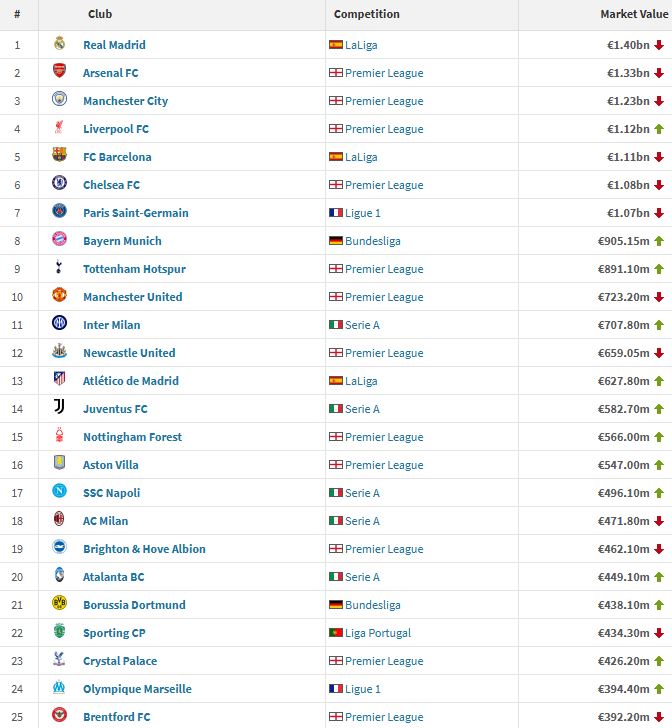Viewport: 672px width, 728px height.
Task: Open the Ligue 1 link for Paris Saint-Germain
Action: (362, 213)
